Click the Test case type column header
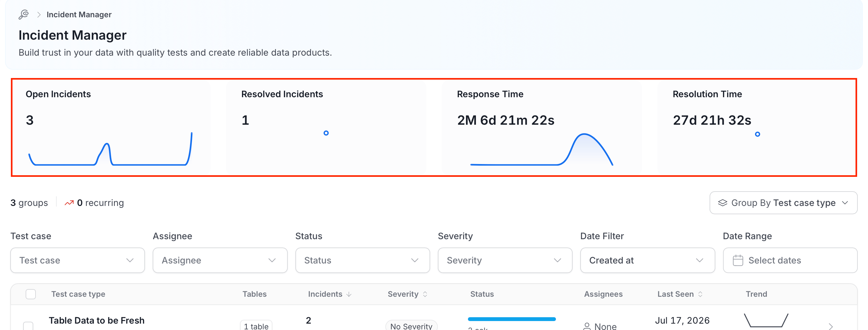The height and width of the screenshot is (330, 868). [x=78, y=294]
